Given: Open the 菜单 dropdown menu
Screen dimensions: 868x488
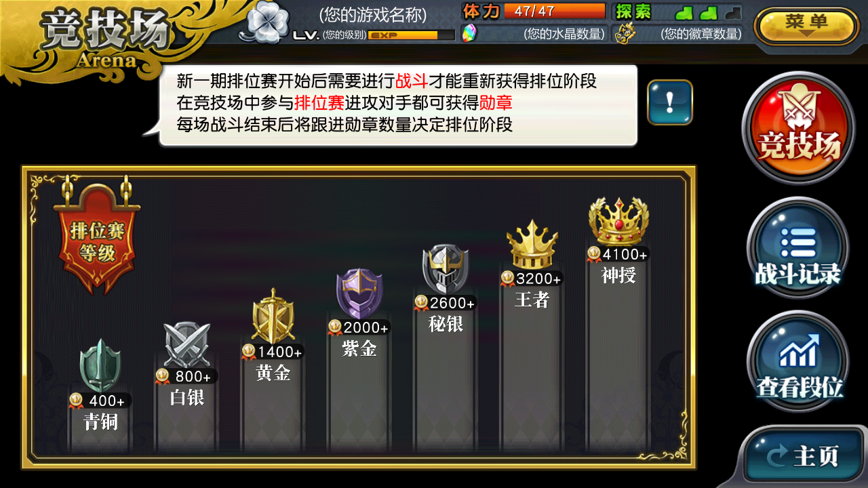Looking at the screenshot, I should coord(806,26).
